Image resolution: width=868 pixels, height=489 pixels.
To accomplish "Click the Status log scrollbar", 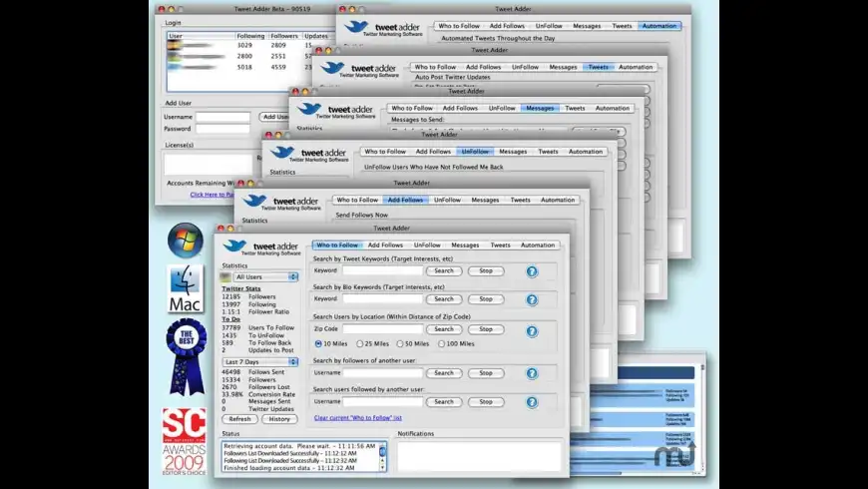I will point(382,457).
